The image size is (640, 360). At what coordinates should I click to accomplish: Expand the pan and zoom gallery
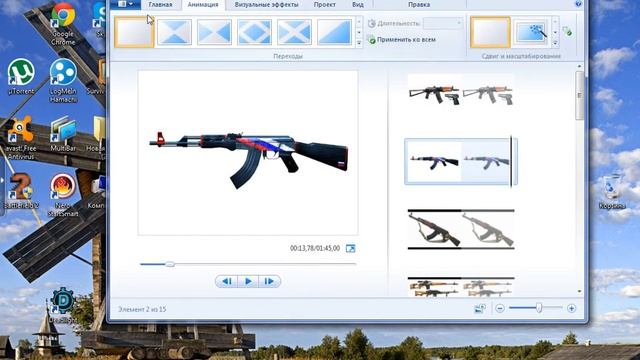(555, 42)
